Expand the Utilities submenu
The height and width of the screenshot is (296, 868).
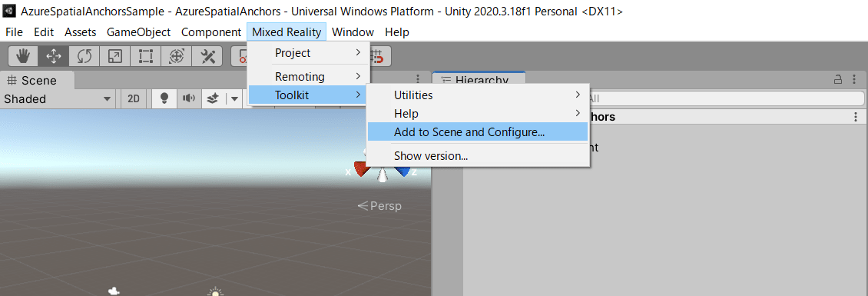click(x=477, y=95)
